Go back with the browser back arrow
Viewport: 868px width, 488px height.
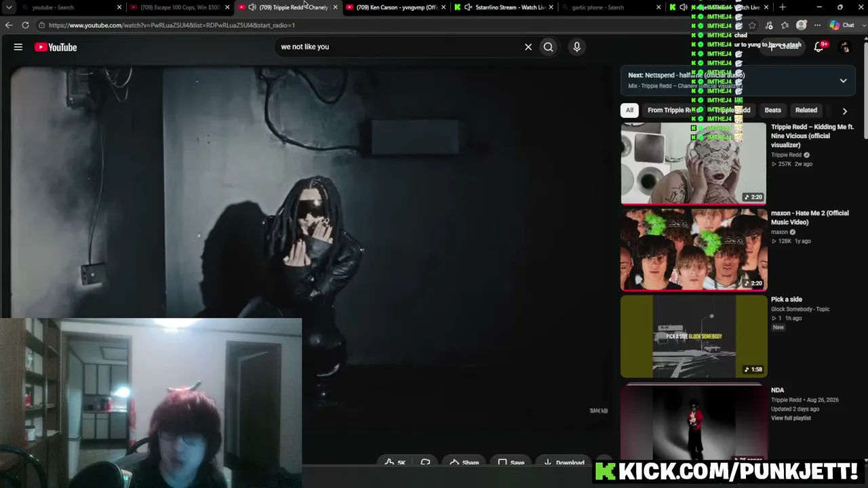[x=9, y=25]
